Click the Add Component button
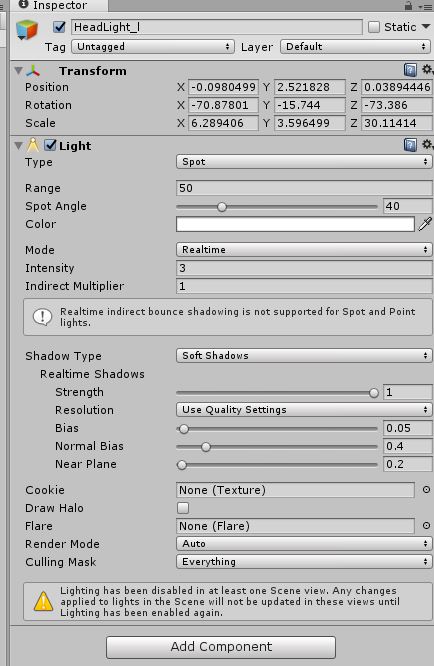Image resolution: width=434 pixels, height=666 pixels. coord(221,647)
